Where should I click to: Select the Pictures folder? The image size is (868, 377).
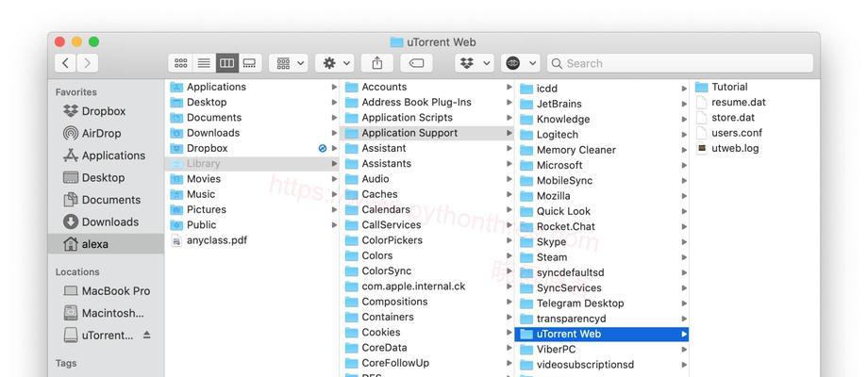253,209
